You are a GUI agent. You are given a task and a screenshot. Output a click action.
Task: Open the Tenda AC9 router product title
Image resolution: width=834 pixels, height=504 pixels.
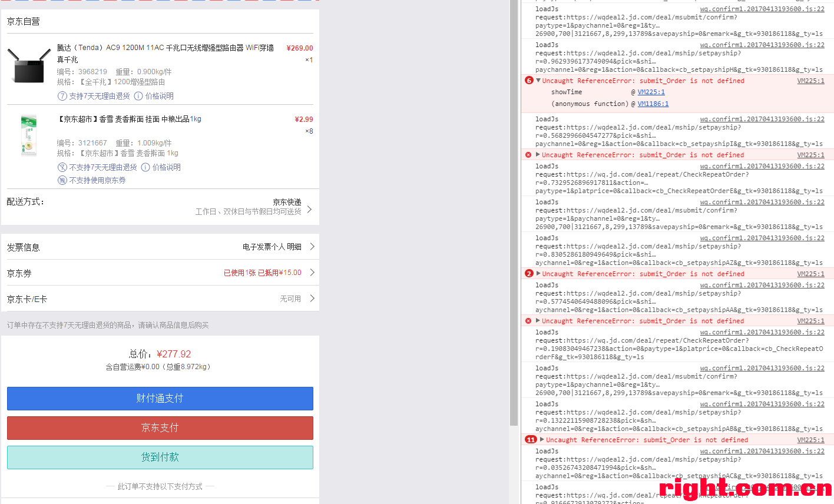[x=166, y=54]
